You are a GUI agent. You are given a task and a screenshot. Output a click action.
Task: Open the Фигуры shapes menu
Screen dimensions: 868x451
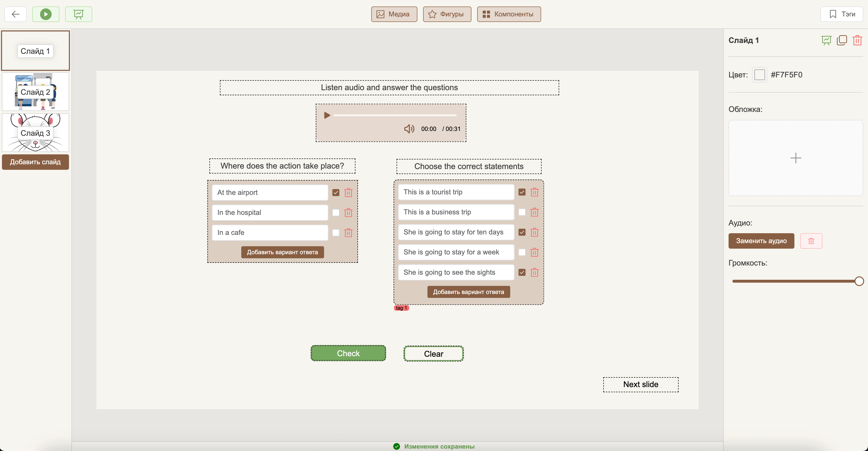447,14
